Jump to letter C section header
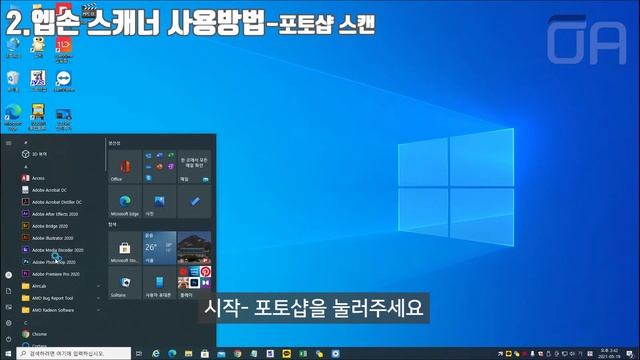Image resolution: width=640 pixels, height=360 pixels. [26, 322]
